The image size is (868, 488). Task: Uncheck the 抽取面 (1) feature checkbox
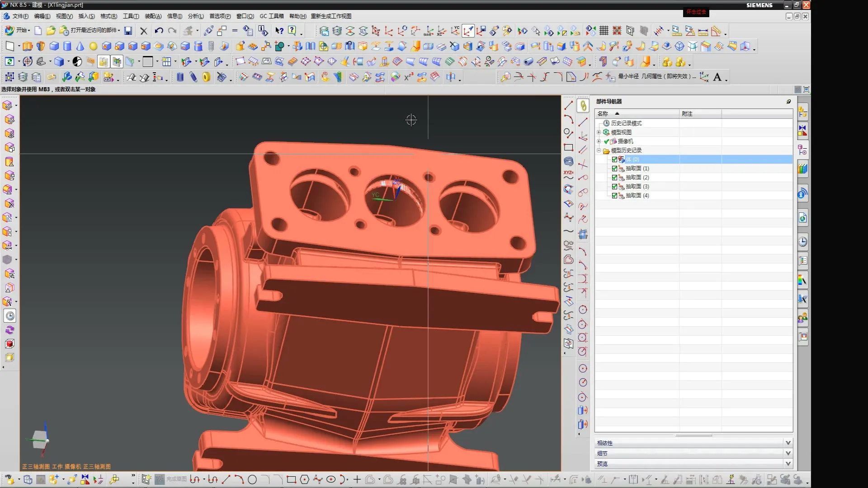614,169
